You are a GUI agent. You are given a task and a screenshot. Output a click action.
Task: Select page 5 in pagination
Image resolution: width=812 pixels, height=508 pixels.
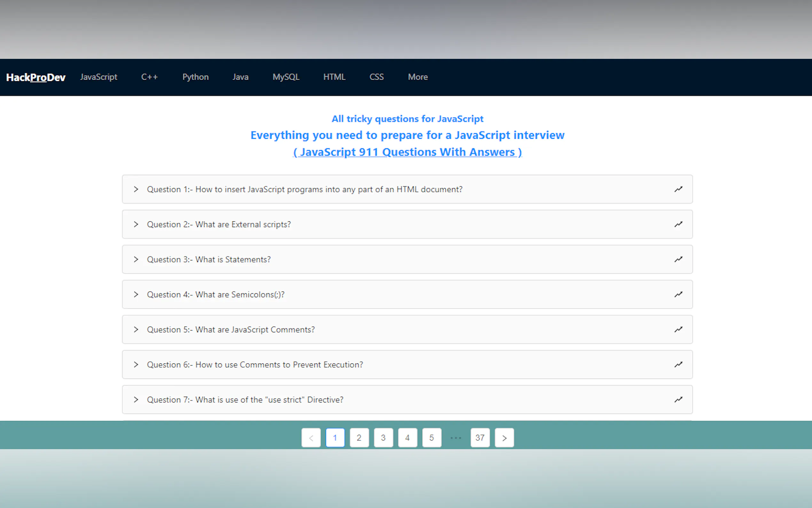tap(432, 438)
